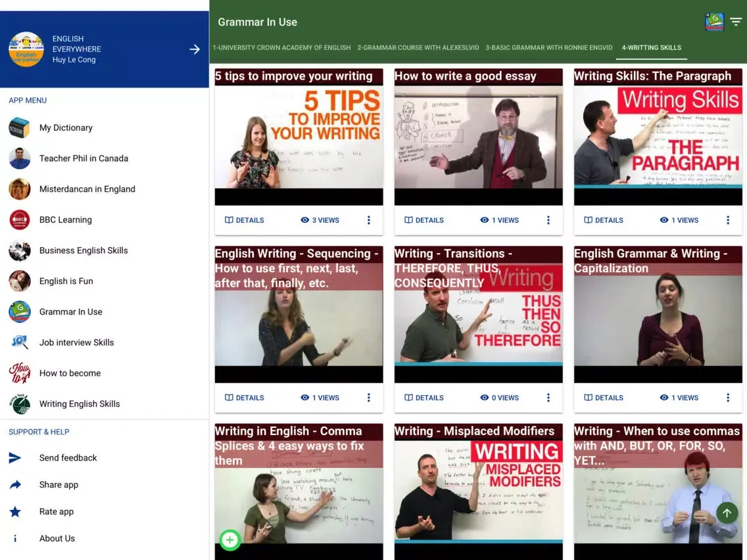The height and width of the screenshot is (560, 747).
Task: Play the Comma Splices video thumbnail
Action: coord(299,492)
